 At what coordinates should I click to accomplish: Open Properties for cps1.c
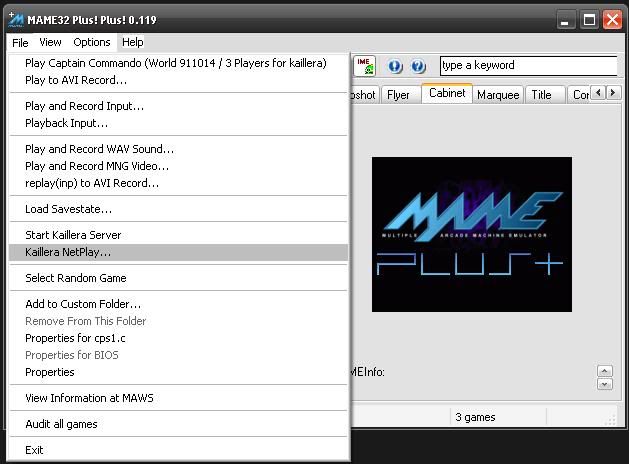click(179, 338)
